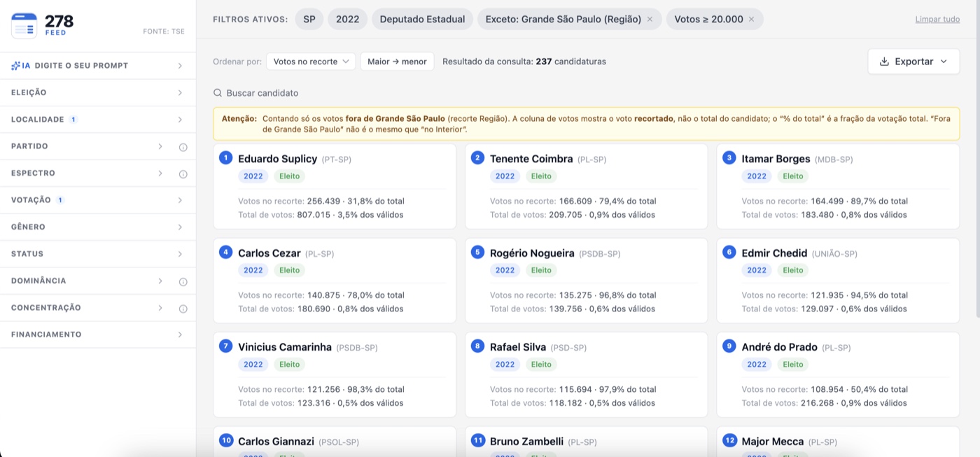Click rank badge 11 on Bruno Zambelli card
Screen dimensions: 980x457
tap(477, 440)
